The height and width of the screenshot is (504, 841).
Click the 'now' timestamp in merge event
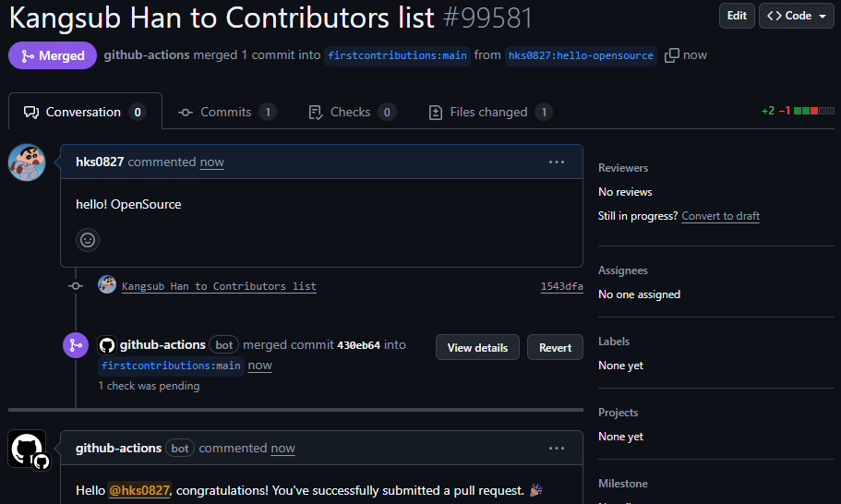259,366
